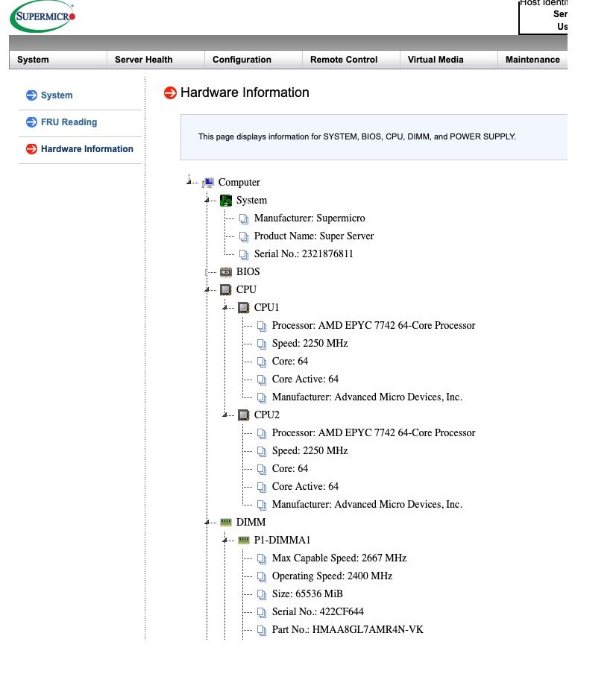
Task: Click the Computer monitor icon in tree
Action: tap(208, 183)
